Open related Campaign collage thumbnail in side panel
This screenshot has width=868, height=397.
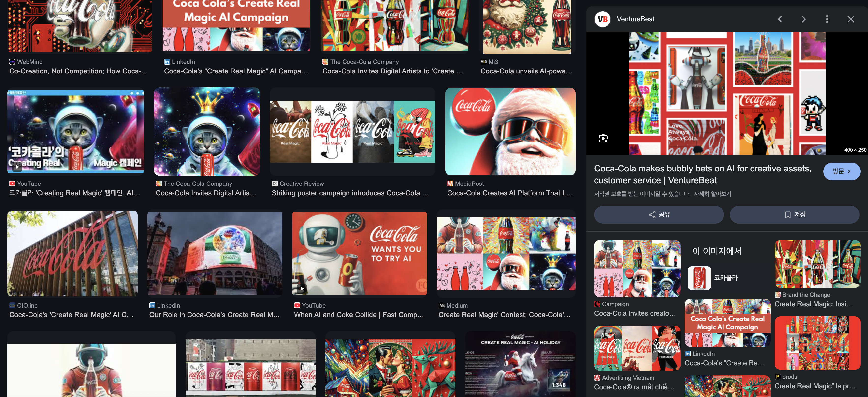point(637,268)
